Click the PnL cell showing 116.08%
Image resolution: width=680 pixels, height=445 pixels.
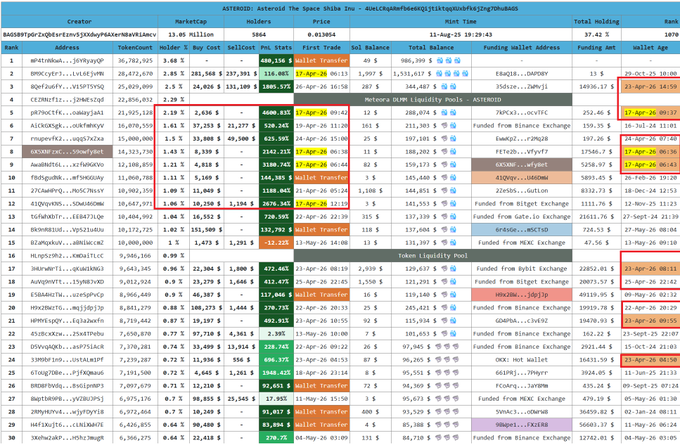coord(276,74)
